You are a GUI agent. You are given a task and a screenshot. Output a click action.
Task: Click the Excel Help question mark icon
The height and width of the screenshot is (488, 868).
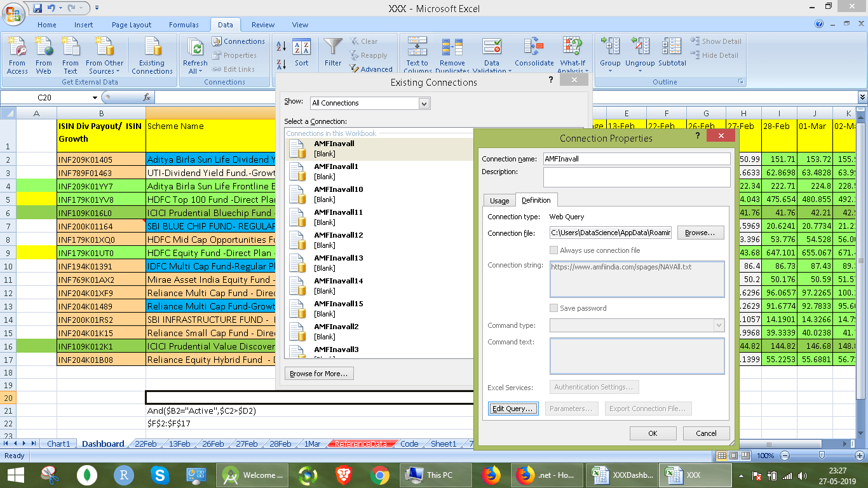coord(820,25)
